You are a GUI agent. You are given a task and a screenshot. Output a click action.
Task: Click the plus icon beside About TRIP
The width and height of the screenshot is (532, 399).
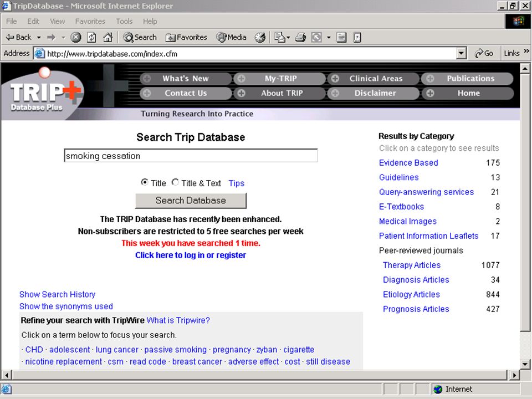[241, 93]
